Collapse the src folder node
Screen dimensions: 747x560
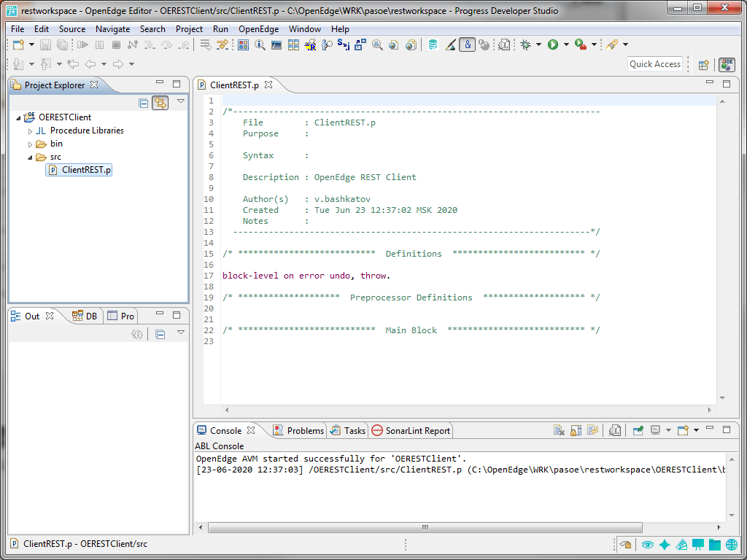pos(31,157)
